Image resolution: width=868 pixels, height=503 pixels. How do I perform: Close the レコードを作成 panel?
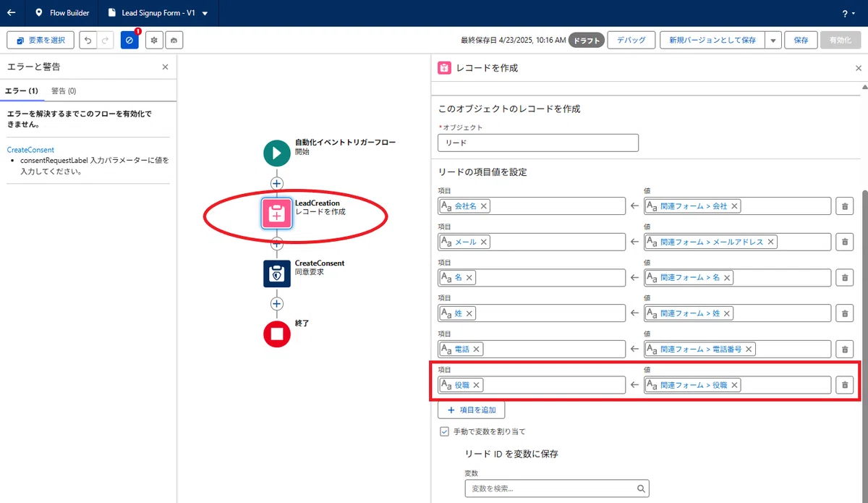(859, 68)
